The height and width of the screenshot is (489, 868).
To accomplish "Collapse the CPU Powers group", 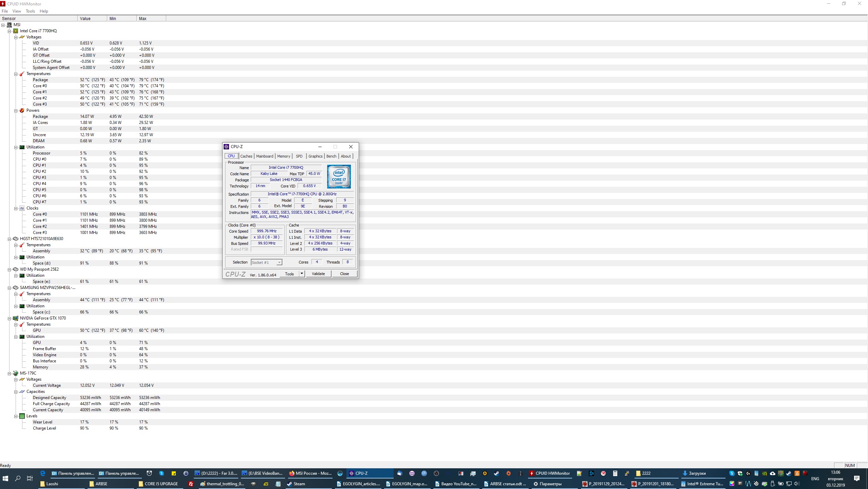I will click(16, 110).
